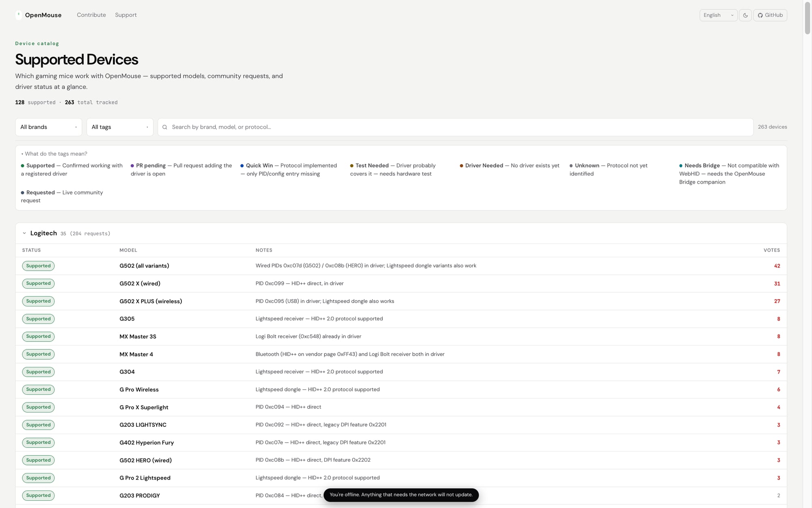This screenshot has width=812, height=508.
Task: Click the "PID 0xc099 — HID++ direct, in driver" note
Action: coord(300,284)
